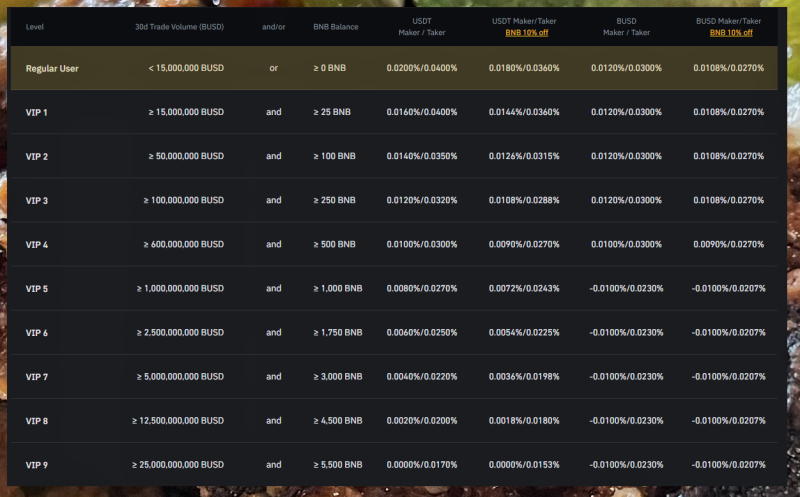Click the and/or column header

coord(273,27)
